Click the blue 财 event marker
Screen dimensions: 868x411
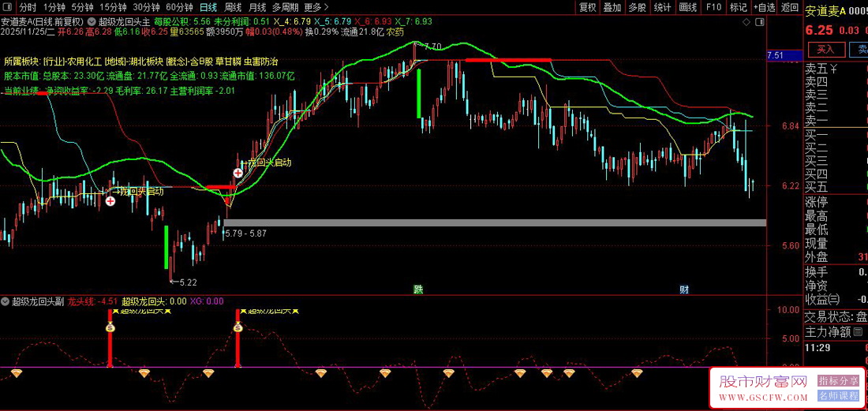pos(684,289)
